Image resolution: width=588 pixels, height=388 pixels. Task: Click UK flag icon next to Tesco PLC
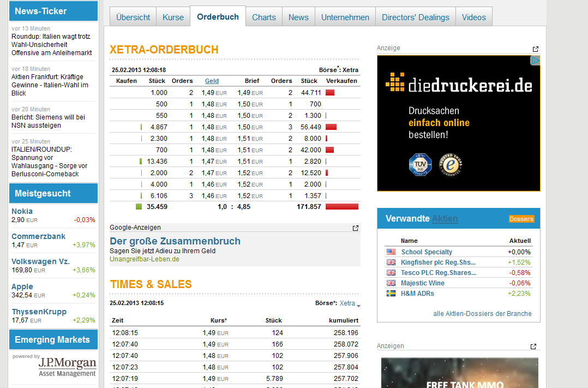pyautogui.click(x=391, y=273)
